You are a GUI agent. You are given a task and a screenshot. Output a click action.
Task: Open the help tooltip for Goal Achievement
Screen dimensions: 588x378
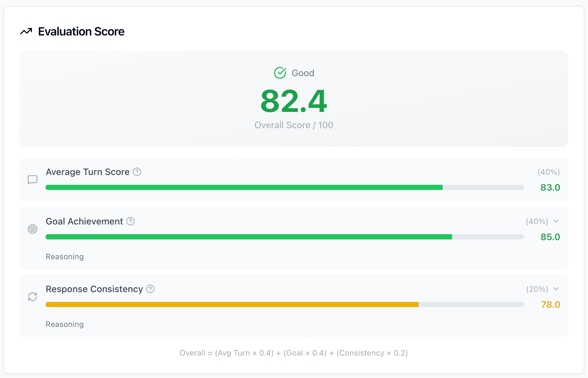(130, 222)
